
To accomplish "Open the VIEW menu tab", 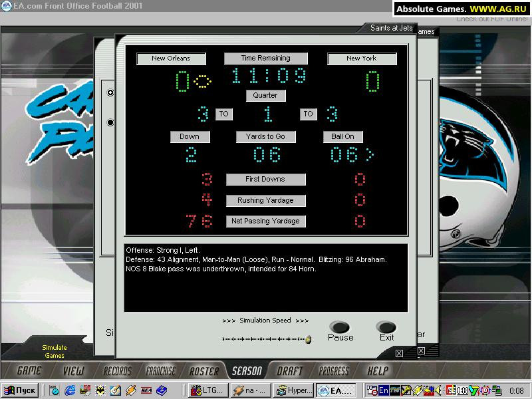I will [73, 370].
